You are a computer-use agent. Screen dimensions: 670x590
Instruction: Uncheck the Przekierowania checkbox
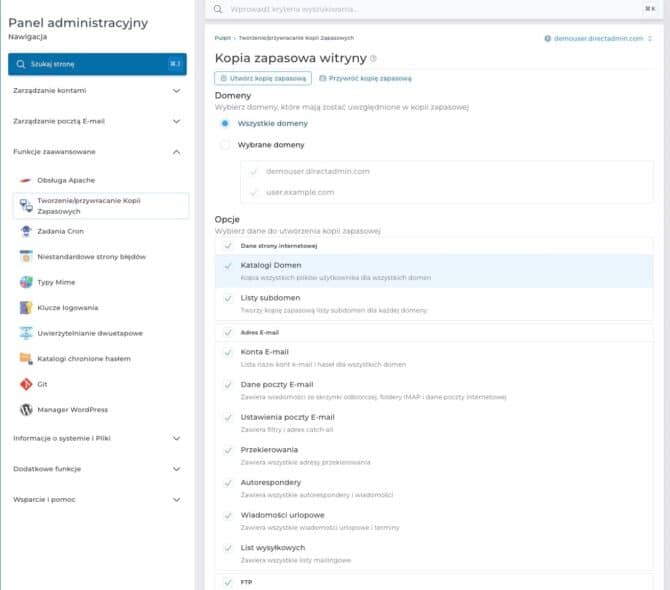pyautogui.click(x=228, y=450)
